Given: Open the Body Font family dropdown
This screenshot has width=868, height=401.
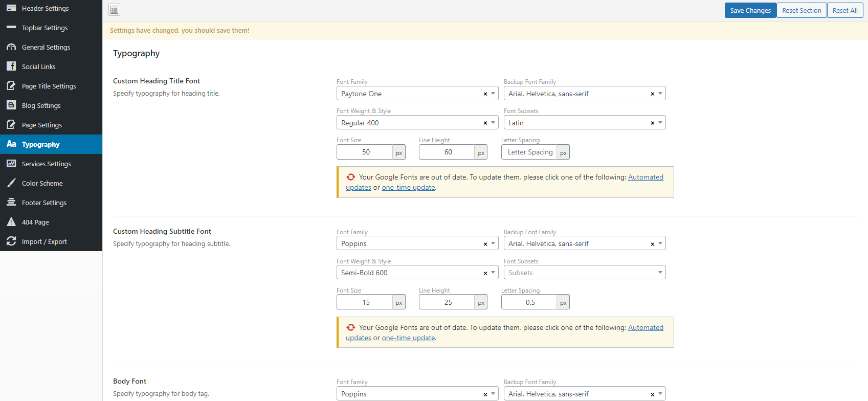Looking at the screenshot, I should point(417,394).
